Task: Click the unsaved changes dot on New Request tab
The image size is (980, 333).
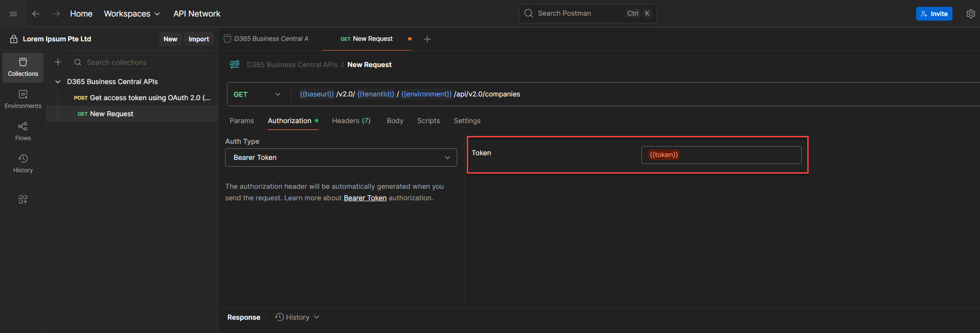Action: (410, 39)
